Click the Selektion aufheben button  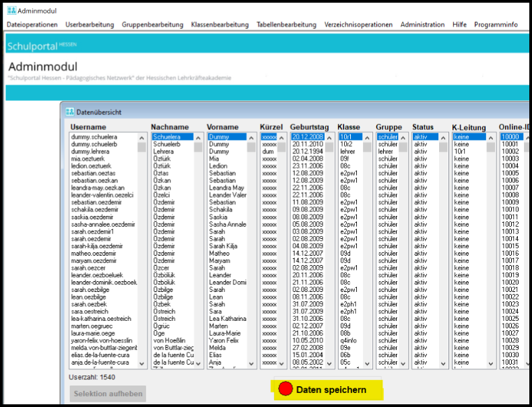click(108, 394)
